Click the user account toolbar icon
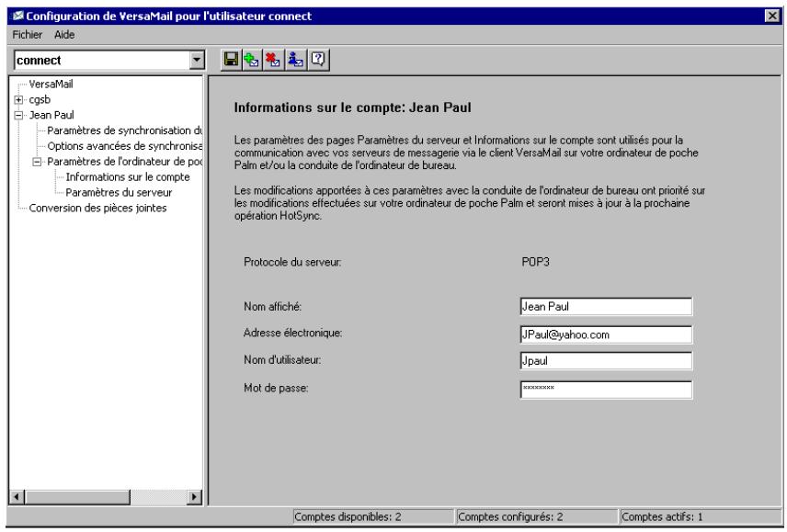The width and height of the screenshot is (787, 532). click(x=296, y=60)
